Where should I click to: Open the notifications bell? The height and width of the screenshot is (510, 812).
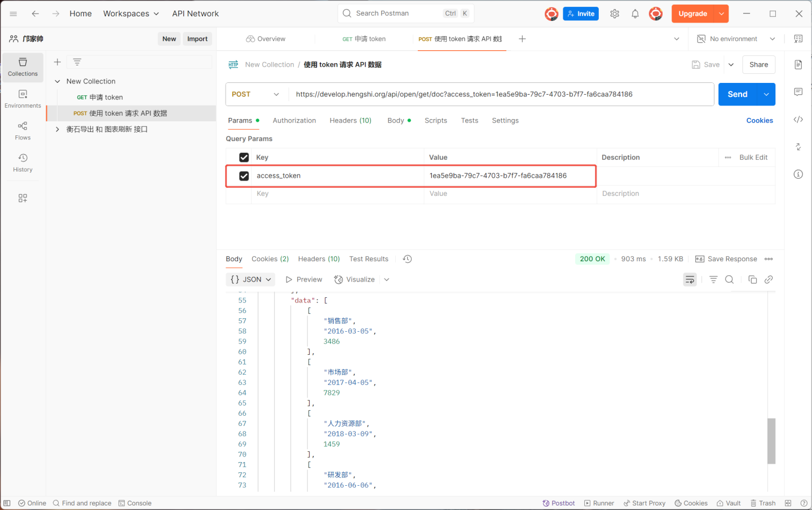[x=635, y=14]
